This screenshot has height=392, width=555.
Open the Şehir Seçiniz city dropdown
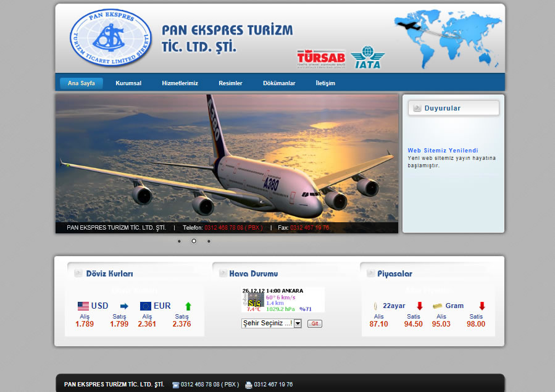click(x=271, y=323)
